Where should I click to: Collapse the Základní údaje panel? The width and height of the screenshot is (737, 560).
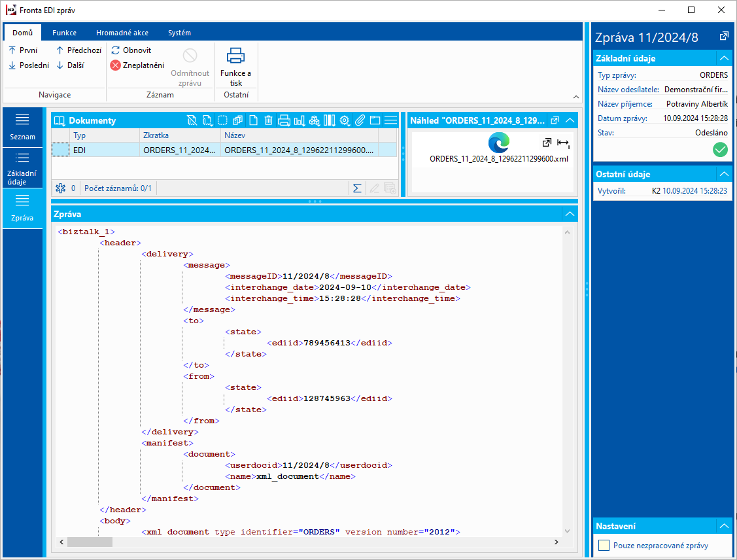click(723, 58)
